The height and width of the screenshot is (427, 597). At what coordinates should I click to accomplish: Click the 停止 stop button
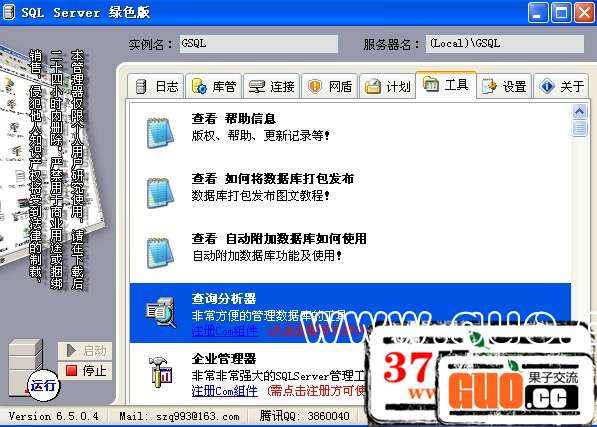click(85, 371)
